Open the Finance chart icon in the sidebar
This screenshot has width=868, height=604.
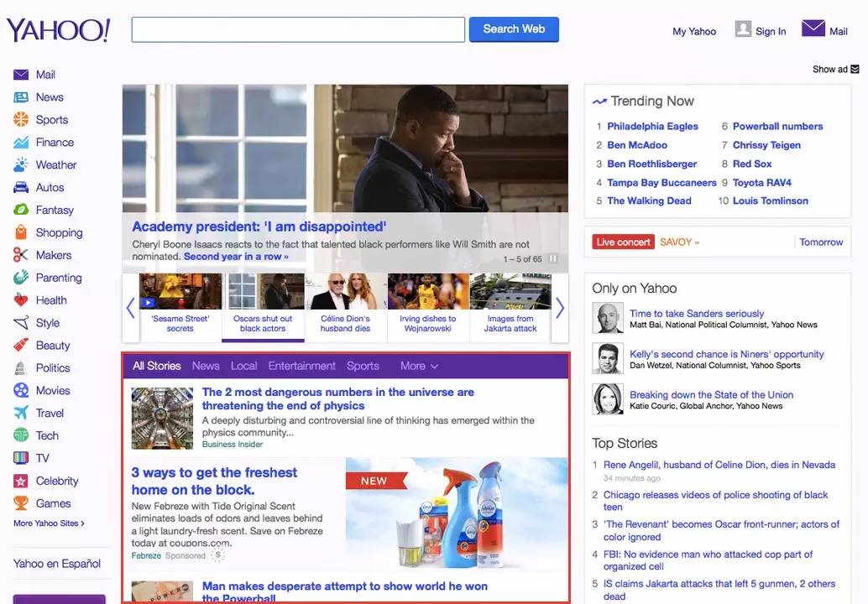pyautogui.click(x=20, y=142)
